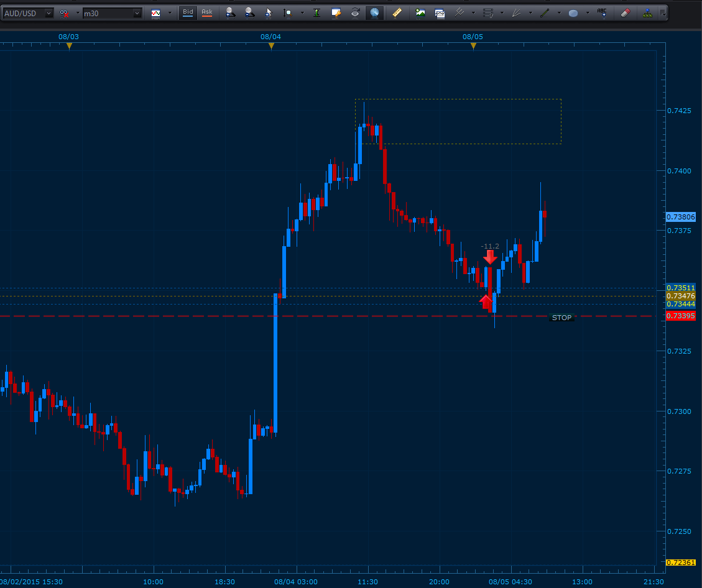Select the Fibonacci lines tool
Viewport: 702px width, 588px height.
pyautogui.click(x=488, y=12)
